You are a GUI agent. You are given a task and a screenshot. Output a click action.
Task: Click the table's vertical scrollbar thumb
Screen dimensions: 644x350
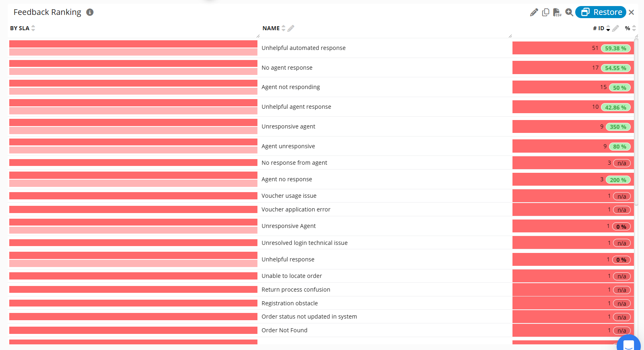click(636, 121)
